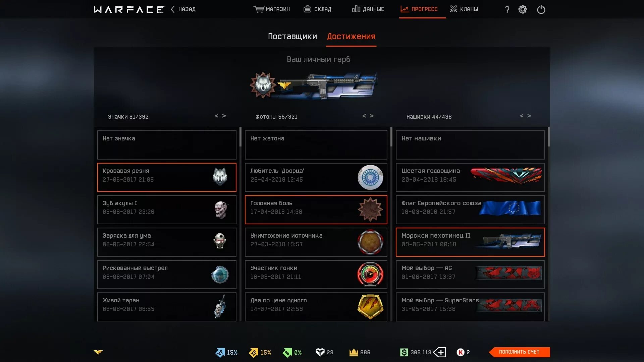Open the settings gear icon
Image resolution: width=644 pixels, height=362 pixels.
tap(523, 9)
